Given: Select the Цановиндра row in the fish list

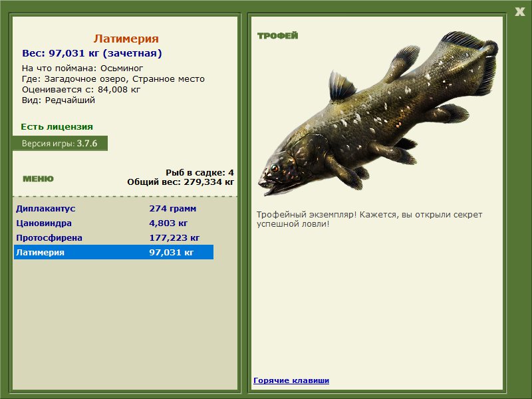Looking at the screenshot, I should click(114, 223).
